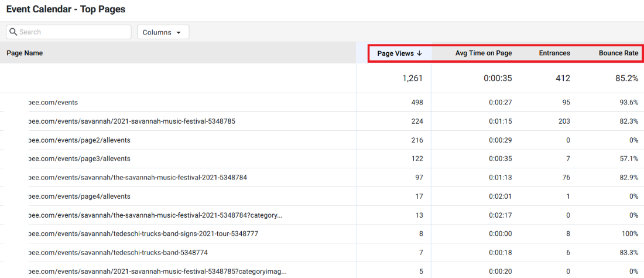Click the magnifier icon in the search box

(13, 32)
